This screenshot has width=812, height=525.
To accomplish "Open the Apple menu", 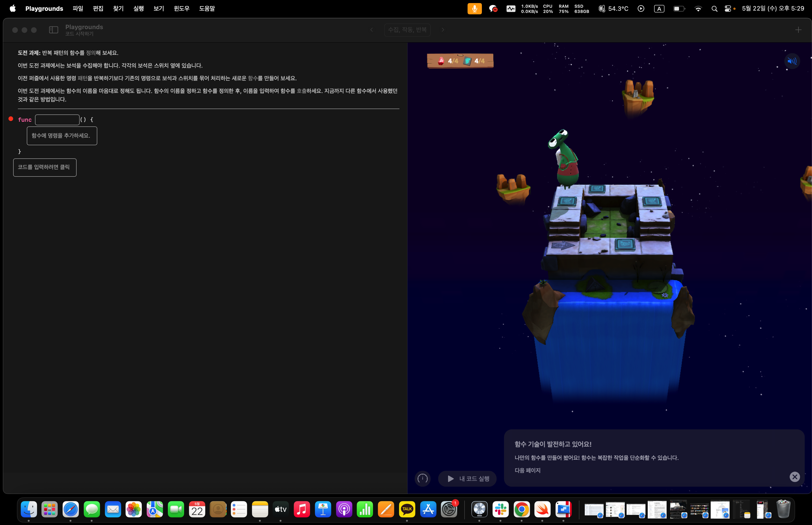I will coord(13,8).
